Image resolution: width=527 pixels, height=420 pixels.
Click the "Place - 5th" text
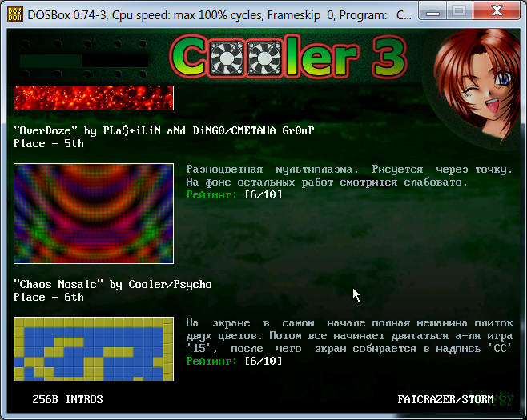[x=48, y=143]
